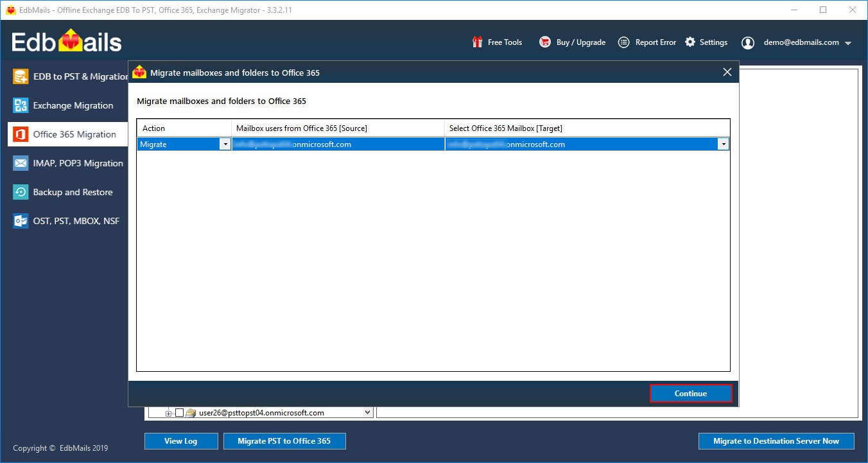
Task: Click the EdbMails app icon in window title bar
Action: click(10, 10)
